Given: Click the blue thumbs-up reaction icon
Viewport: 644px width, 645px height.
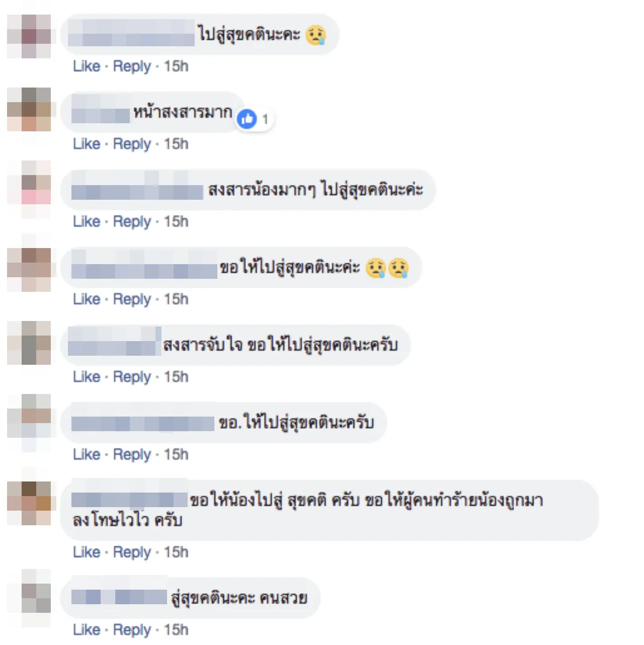Looking at the screenshot, I should point(247,119).
